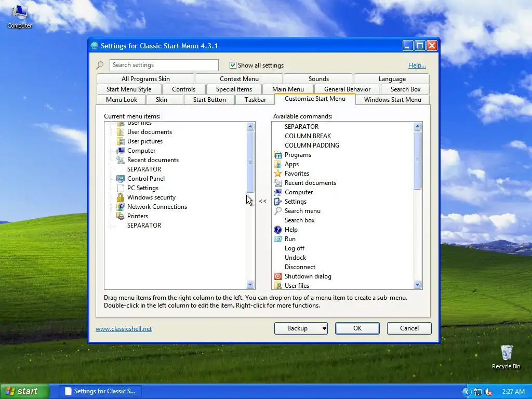The width and height of the screenshot is (532, 399).
Task: Click the Control Panel icon
Action: [121, 179]
